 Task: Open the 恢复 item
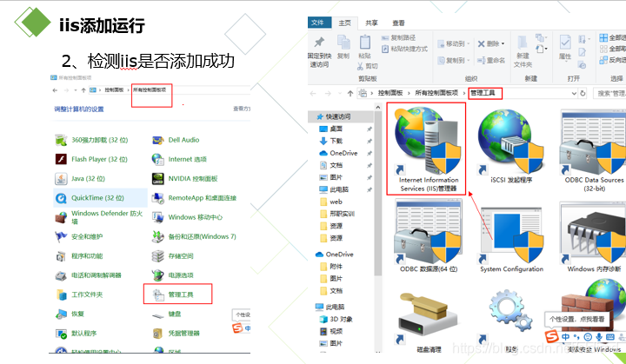(70, 314)
